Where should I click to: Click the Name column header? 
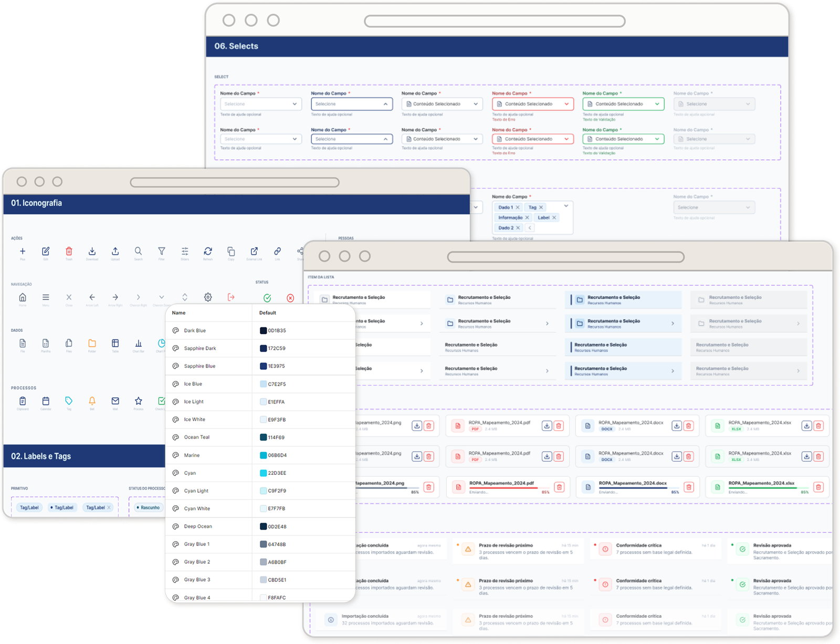pyautogui.click(x=179, y=313)
